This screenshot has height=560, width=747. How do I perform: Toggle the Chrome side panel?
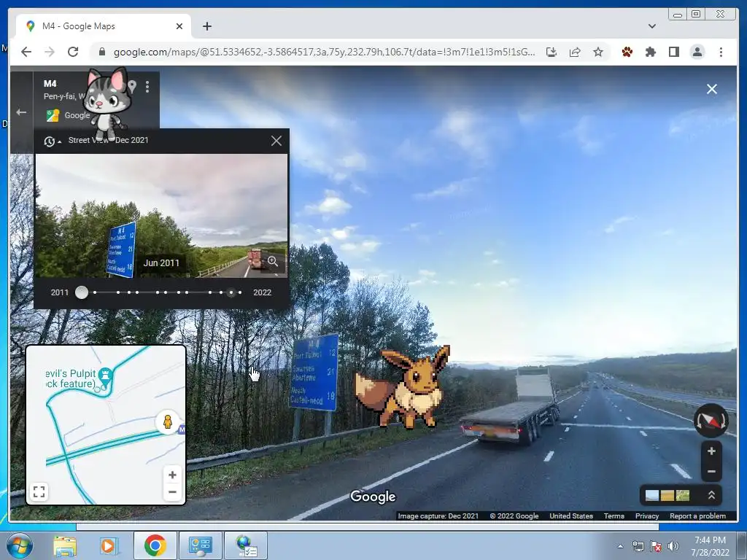[673, 52]
